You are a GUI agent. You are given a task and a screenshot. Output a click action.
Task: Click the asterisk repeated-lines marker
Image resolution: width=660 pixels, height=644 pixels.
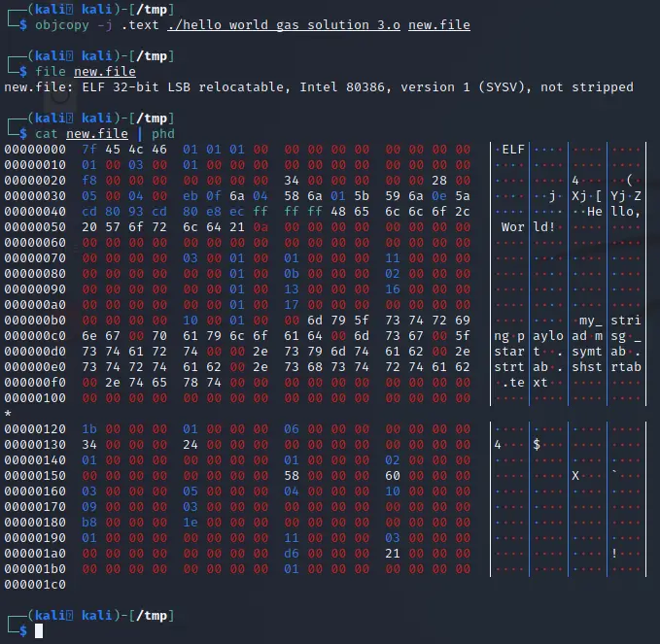(x=8, y=414)
